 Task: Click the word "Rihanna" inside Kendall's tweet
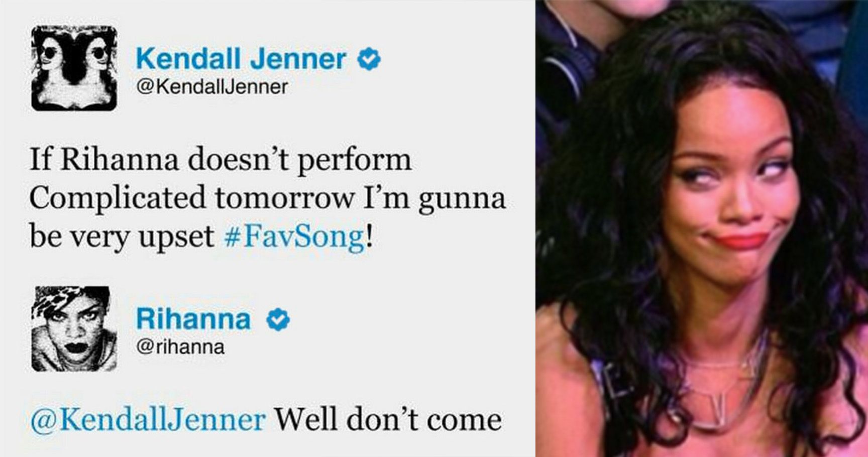[120, 160]
